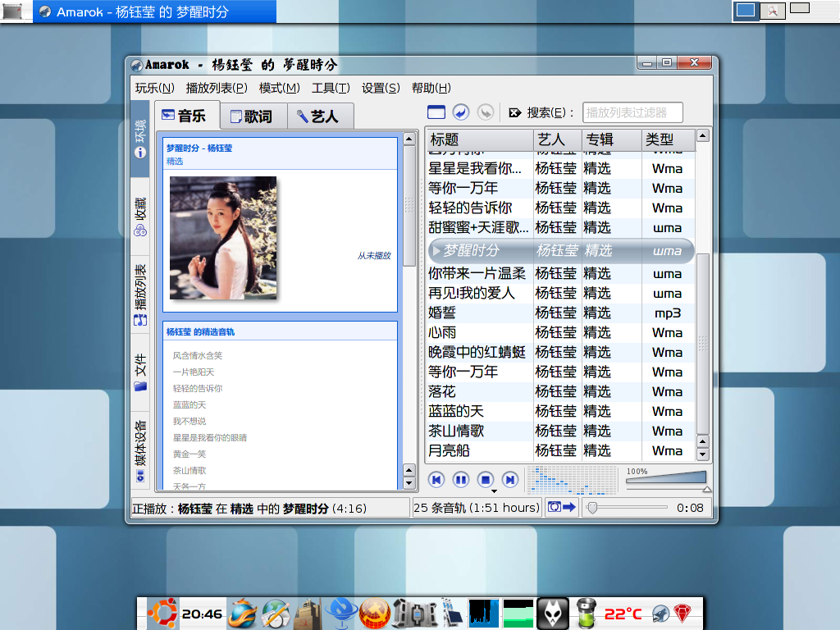
Task: Click the track position seek slider
Action: (x=627, y=507)
